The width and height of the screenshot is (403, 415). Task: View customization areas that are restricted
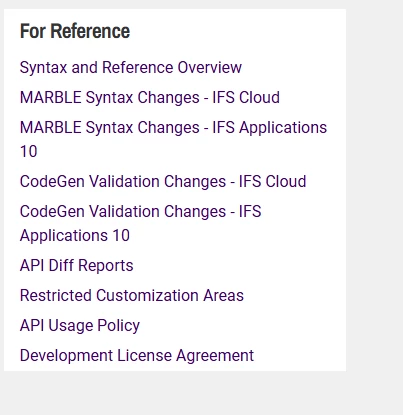tap(132, 295)
